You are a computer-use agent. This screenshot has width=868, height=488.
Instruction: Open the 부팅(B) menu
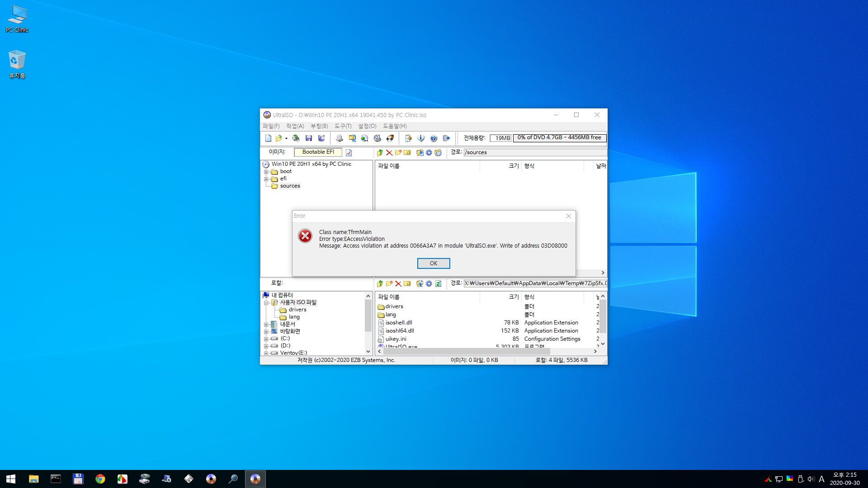click(319, 126)
